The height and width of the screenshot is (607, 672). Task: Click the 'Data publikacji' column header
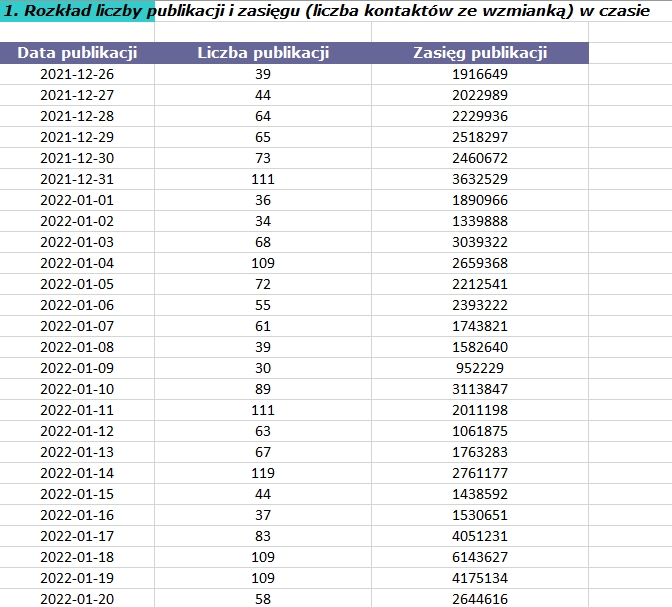pos(77,53)
